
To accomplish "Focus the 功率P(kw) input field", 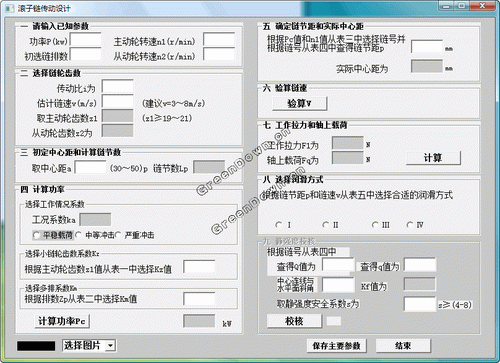I will [x=85, y=40].
